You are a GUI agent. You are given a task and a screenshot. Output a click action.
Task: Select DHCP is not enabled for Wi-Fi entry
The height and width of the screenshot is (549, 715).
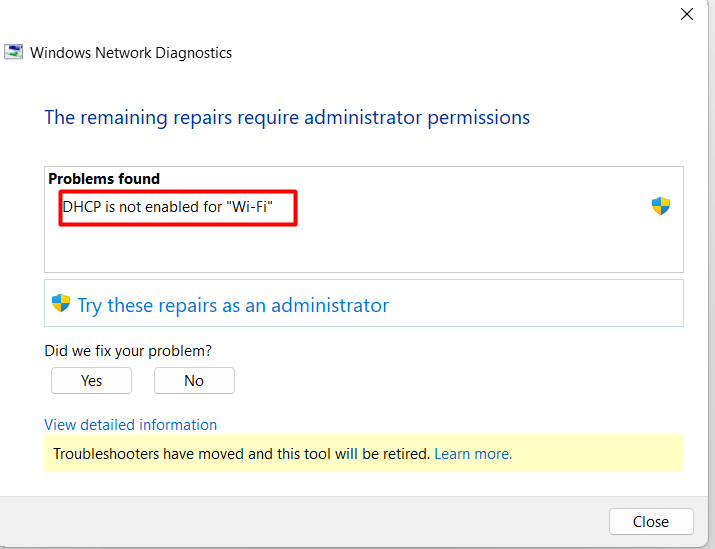[167, 207]
